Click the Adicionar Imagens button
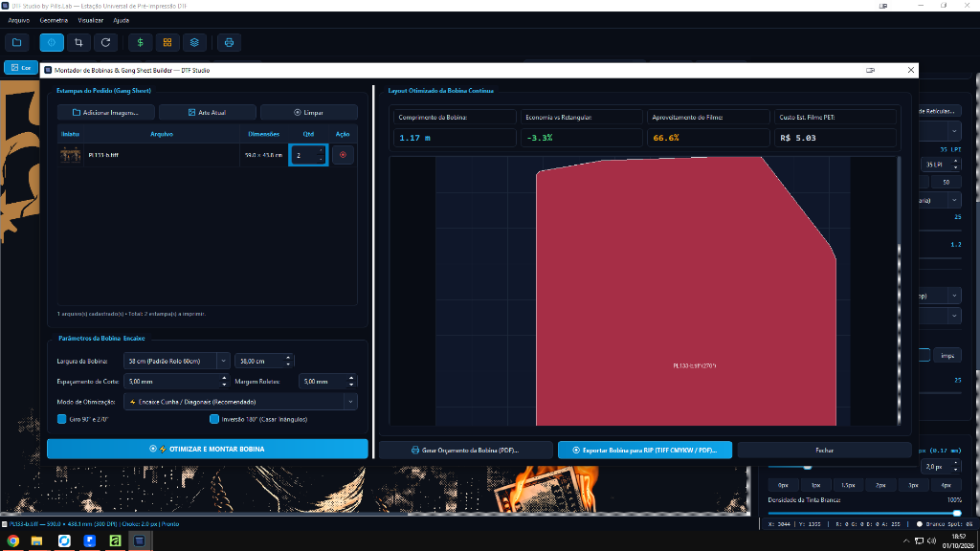 [x=105, y=113]
